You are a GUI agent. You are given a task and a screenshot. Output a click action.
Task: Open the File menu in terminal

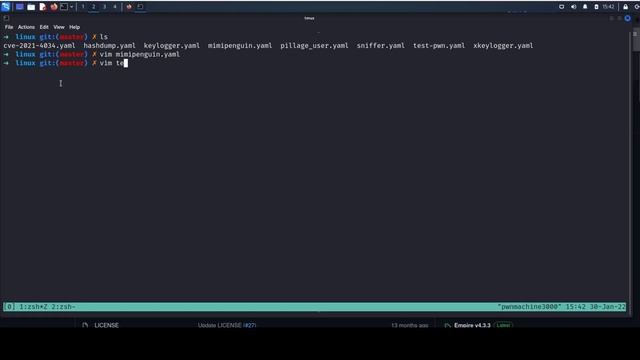9,27
